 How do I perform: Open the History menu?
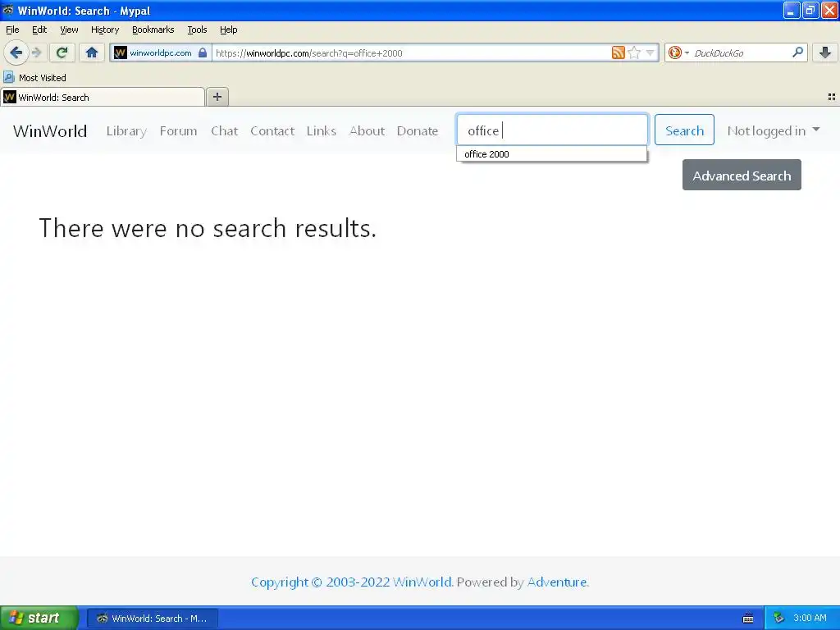click(104, 30)
